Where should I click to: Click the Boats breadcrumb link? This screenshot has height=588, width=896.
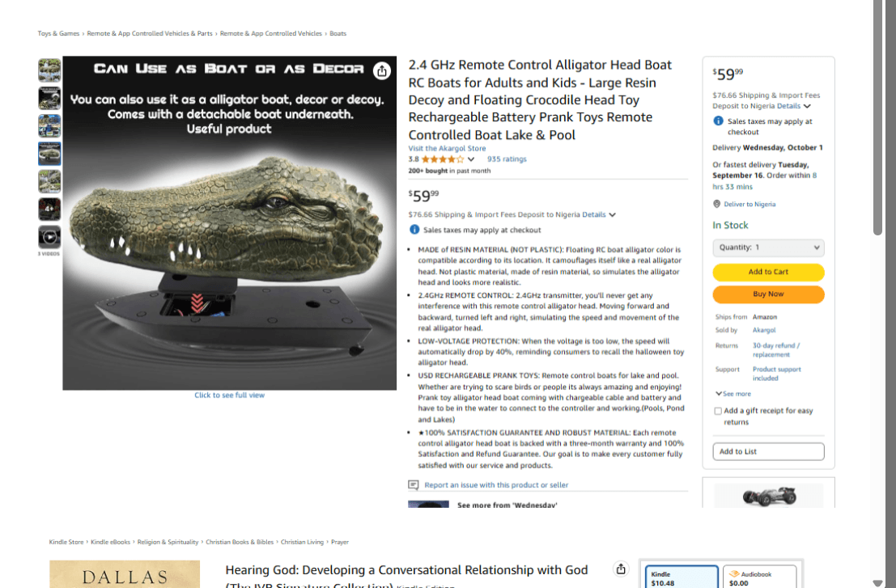[338, 34]
